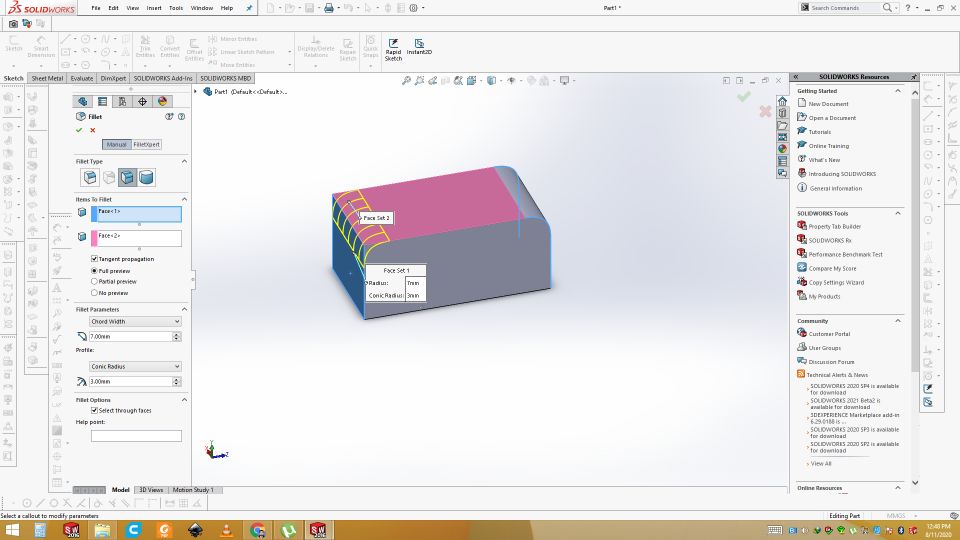The width and height of the screenshot is (960, 540).
Task: Select Full Round Fillet type icon
Action: [x=146, y=178]
